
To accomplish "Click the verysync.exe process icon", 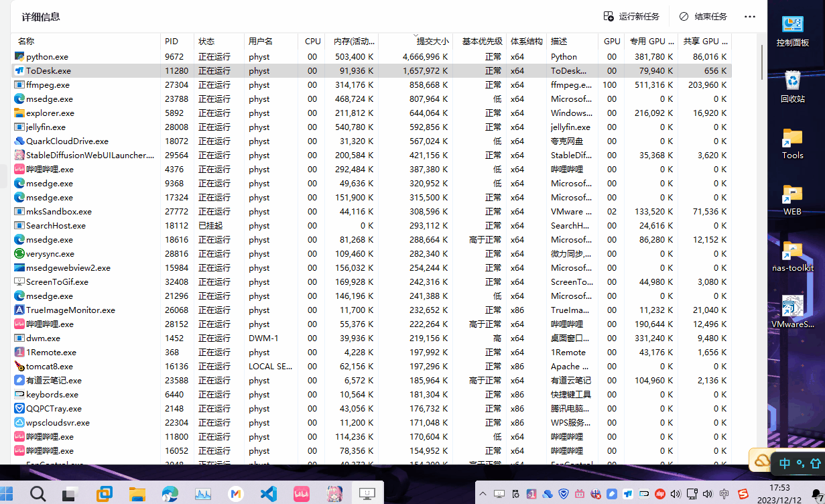I will [19, 254].
